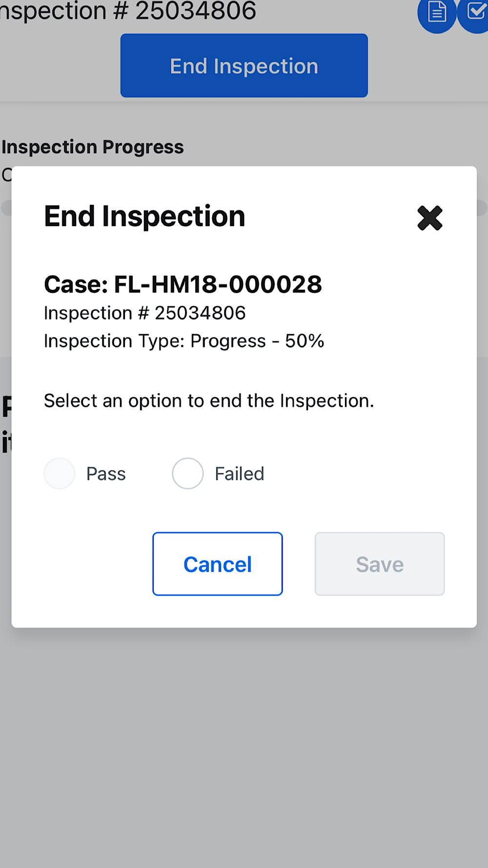Tap Inspection # 25034806 inside the dialog
The width and height of the screenshot is (488, 868).
[144, 313]
